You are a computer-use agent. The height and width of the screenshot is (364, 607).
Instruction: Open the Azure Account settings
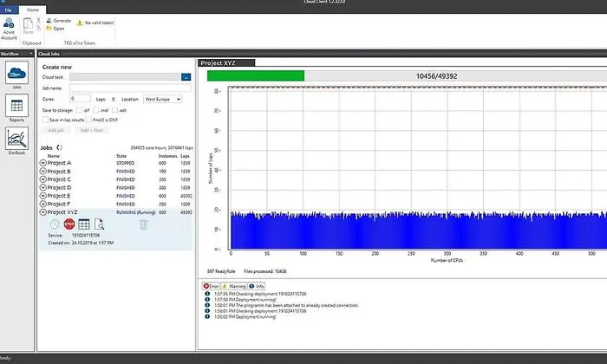tap(9, 31)
